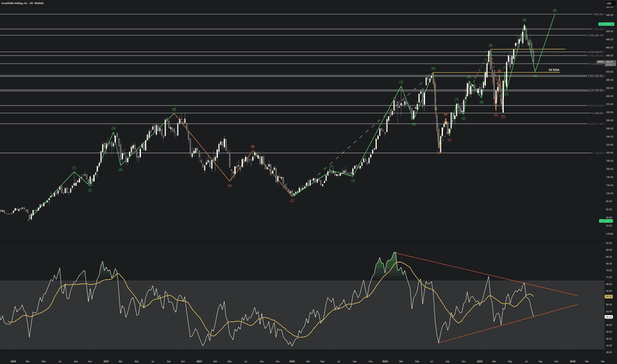This screenshot has height=364, width=617.
Task: Select the red (B) label in mid-2022
Action: (x=252, y=147)
